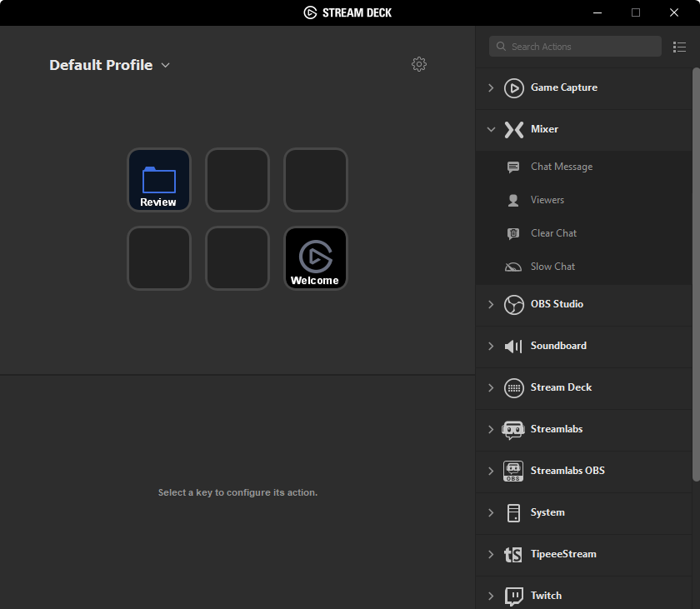This screenshot has width=700, height=609.
Task: Select the Viewers person icon
Action: [513, 200]
